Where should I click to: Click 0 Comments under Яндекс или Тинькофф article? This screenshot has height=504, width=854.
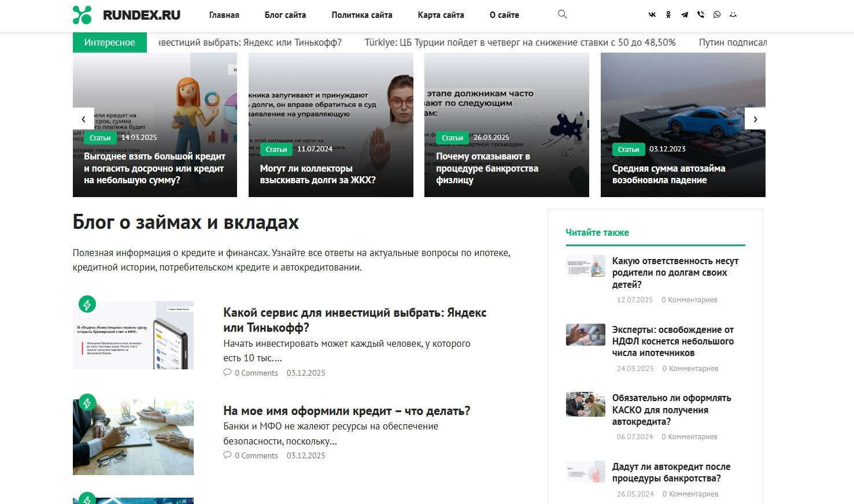click(256, 373)
